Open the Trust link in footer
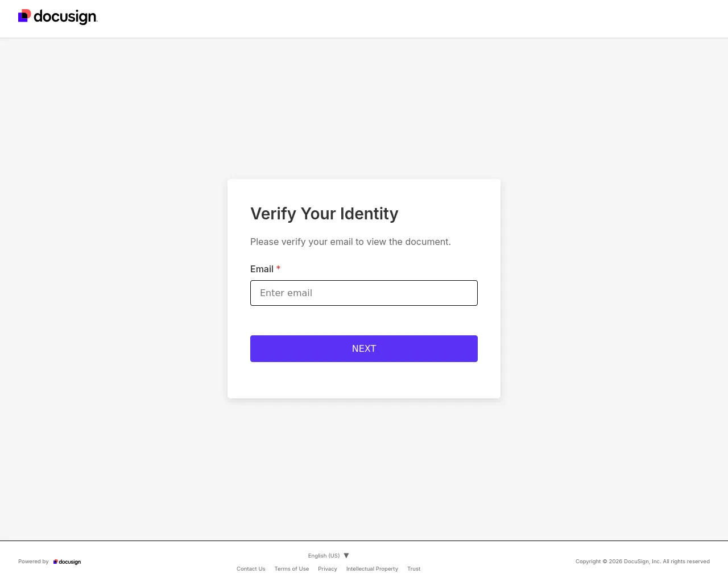728x582 pixels. 414,568
